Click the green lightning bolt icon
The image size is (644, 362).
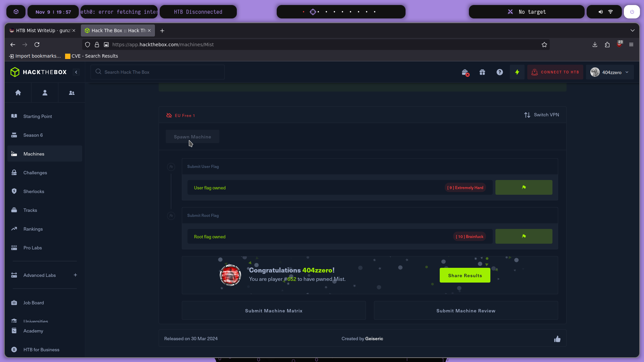coord(517,72)
